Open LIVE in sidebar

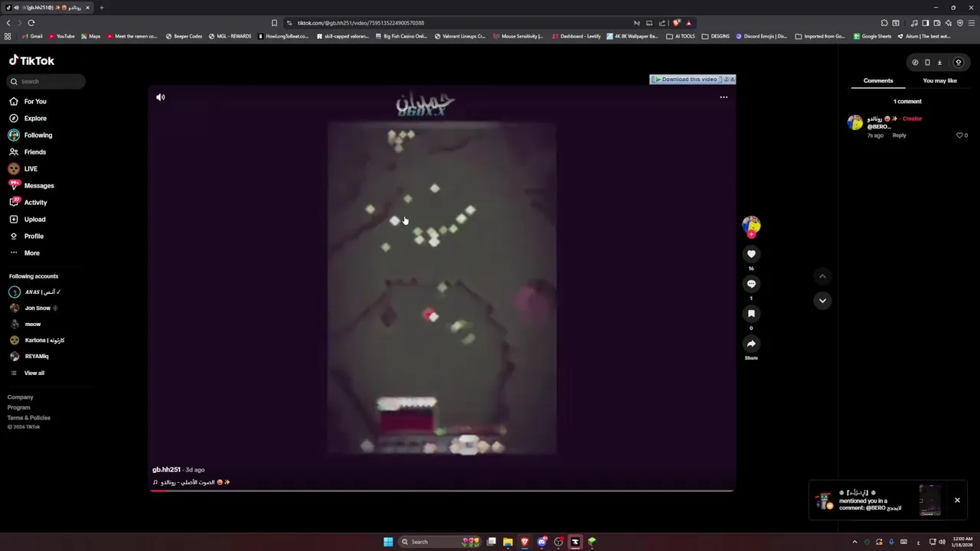pos(23,168)
